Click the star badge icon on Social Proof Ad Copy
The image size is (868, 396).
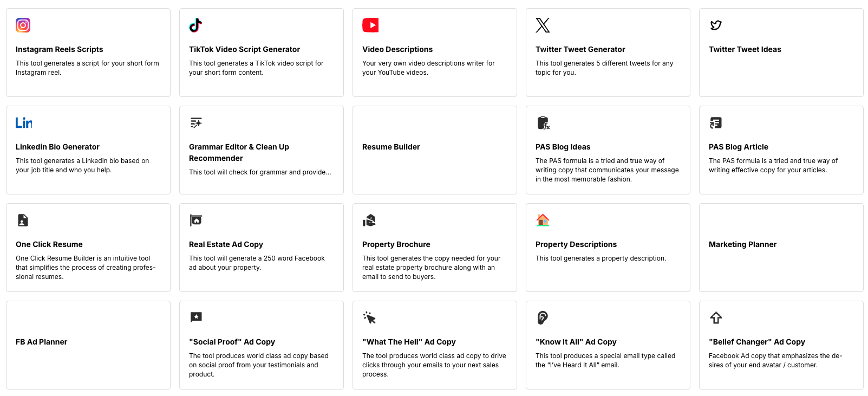(195, 317)
